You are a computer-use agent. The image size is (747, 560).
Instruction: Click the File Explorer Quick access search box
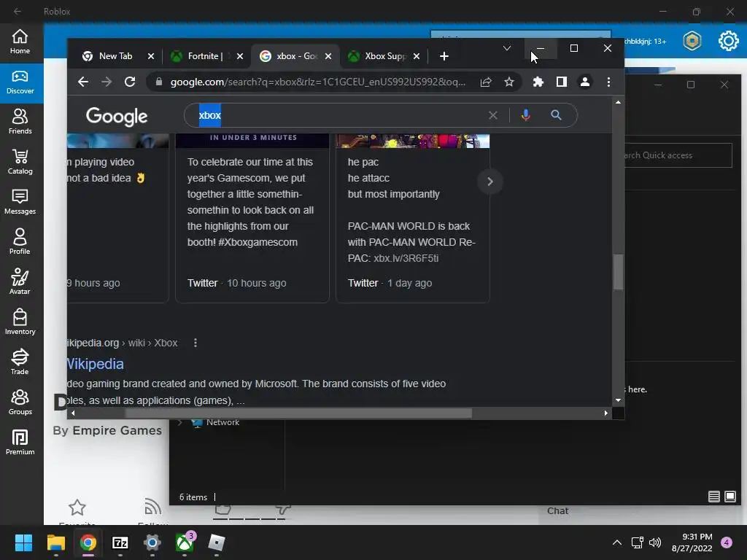click(678, 155)
